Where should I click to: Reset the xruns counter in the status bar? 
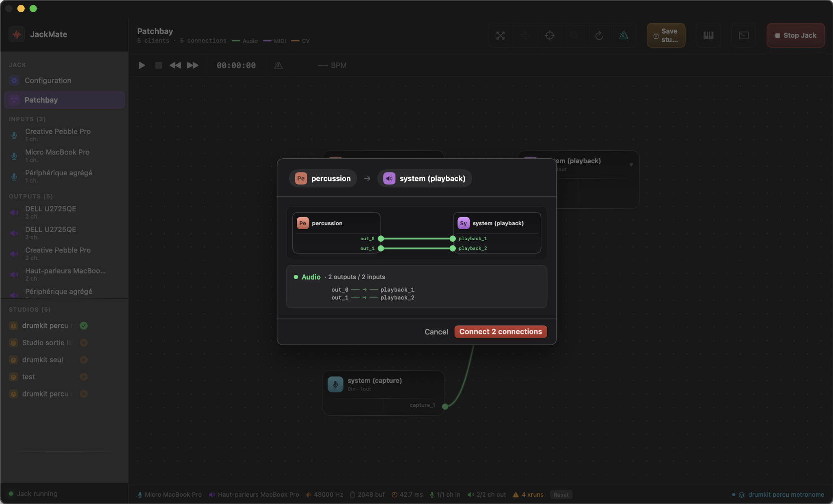[561, 494]
